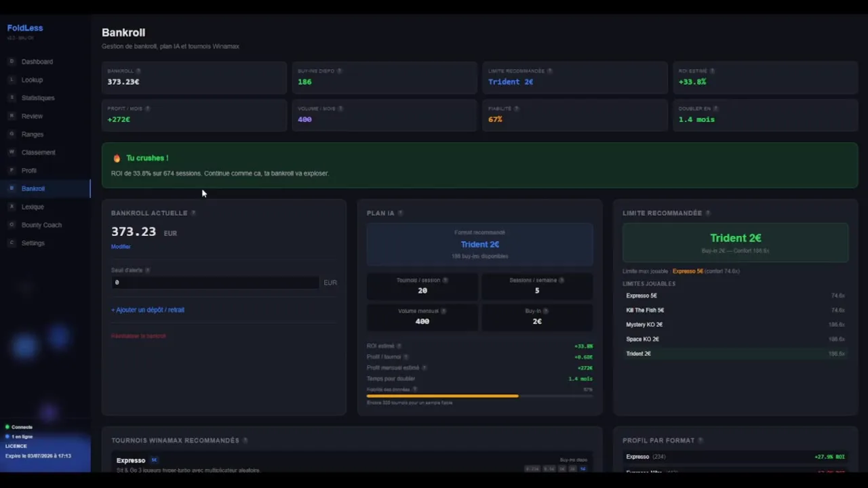Open help icon beside BUY-INS DISPO
The width and height of the screenshot is (868, 488).
click(x=340, y=71)
